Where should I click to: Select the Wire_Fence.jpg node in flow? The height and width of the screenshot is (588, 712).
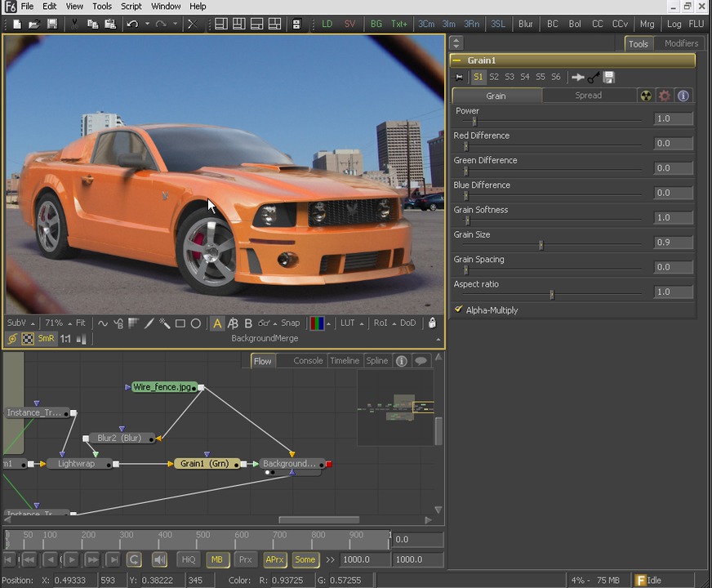click(165, 387)
